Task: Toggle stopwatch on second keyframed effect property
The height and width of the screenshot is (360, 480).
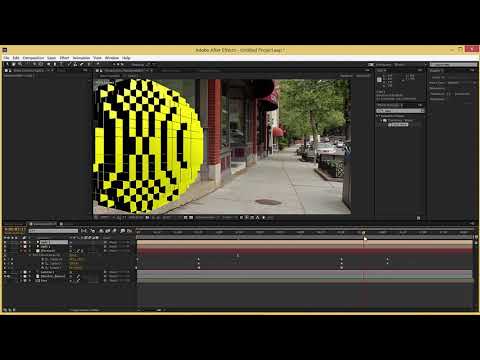Action: click(x=42, y=263)
